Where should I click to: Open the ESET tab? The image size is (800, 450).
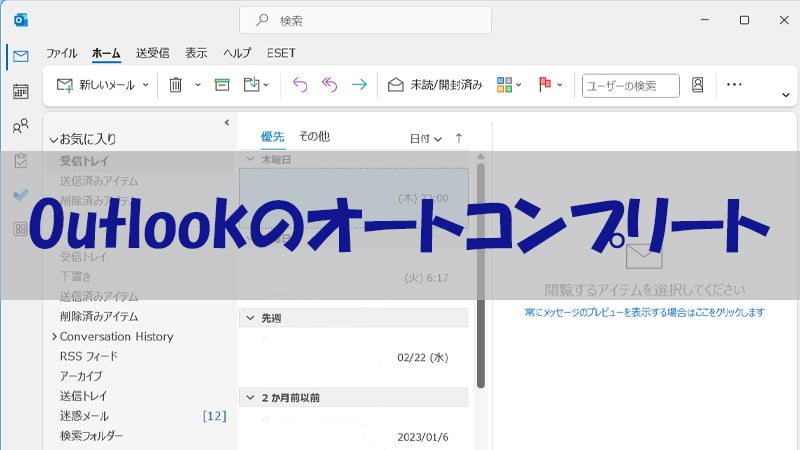pos(281,53)
